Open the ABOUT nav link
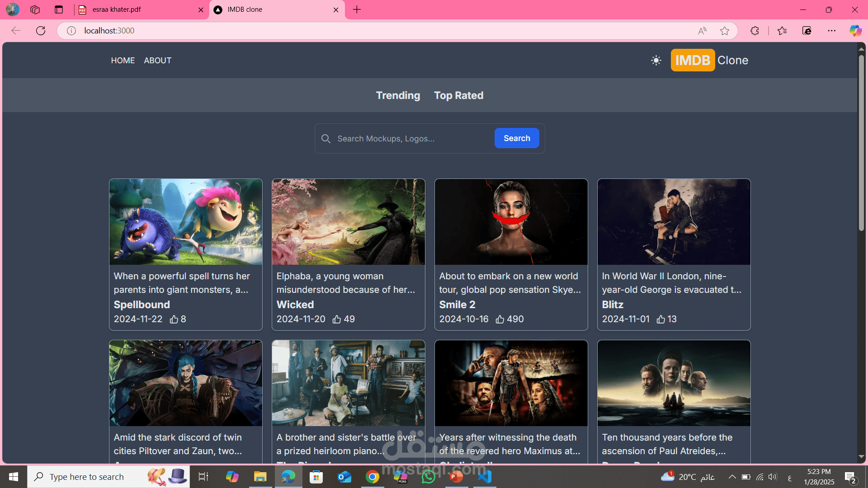Image resolution: width=868 pixels, height=488 pixels. click(x=157, y=61)
